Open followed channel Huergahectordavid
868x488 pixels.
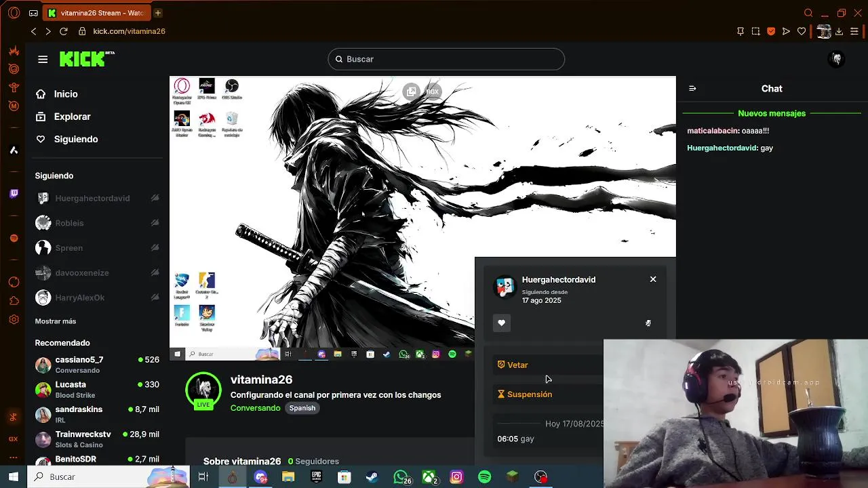tap(97, 198)
